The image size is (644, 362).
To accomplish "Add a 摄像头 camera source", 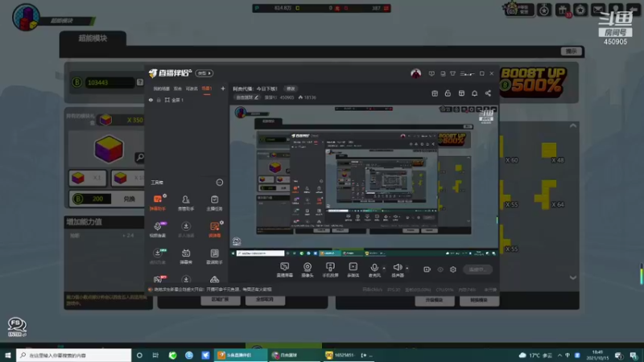I will tap(308, 269).
